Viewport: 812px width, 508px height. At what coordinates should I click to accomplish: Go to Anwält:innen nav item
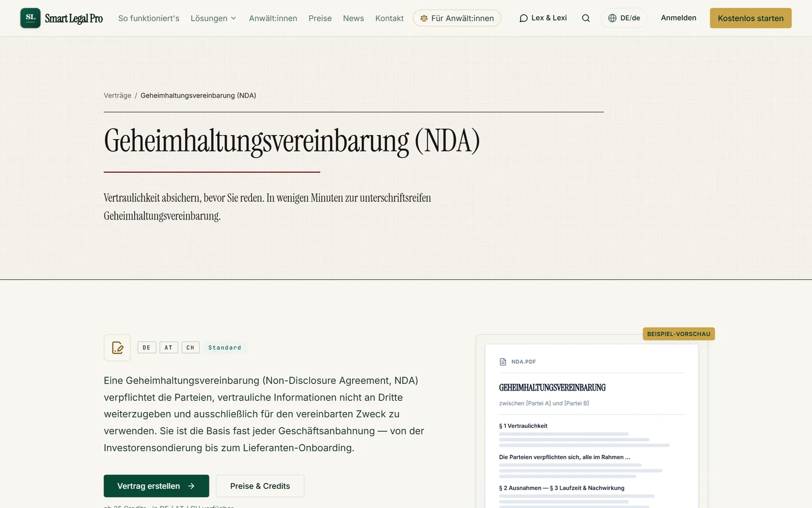tap(273, 18)
